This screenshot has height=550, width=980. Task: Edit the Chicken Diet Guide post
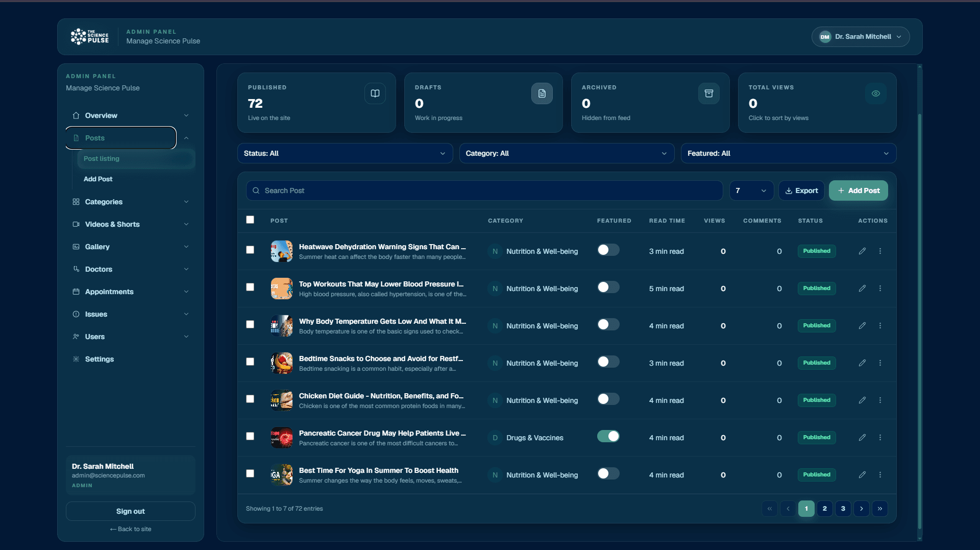tap(862, 400)
